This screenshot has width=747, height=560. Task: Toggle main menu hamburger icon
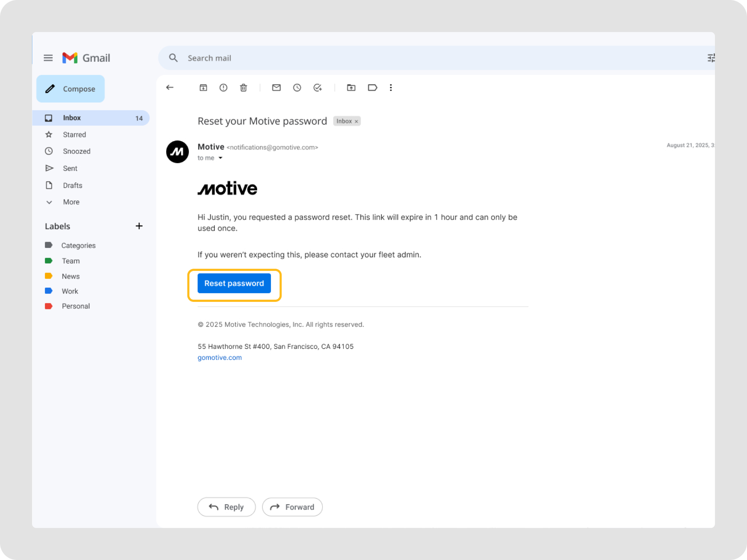[x=48, y=58]
